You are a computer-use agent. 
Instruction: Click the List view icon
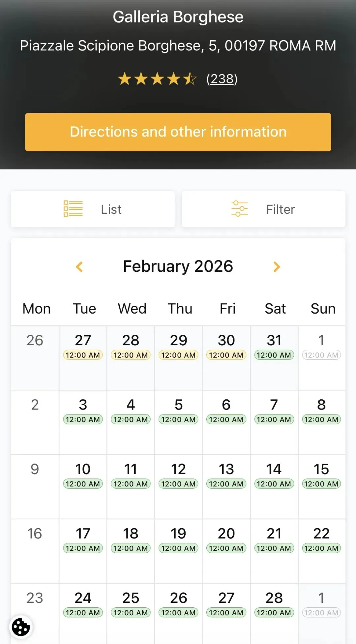coord(73,209)
